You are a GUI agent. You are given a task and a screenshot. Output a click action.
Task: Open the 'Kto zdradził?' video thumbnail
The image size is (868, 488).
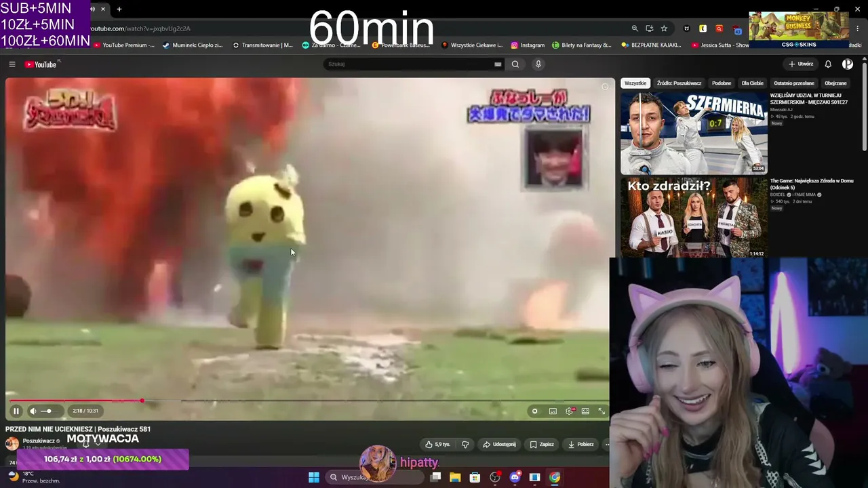[694, 218]
